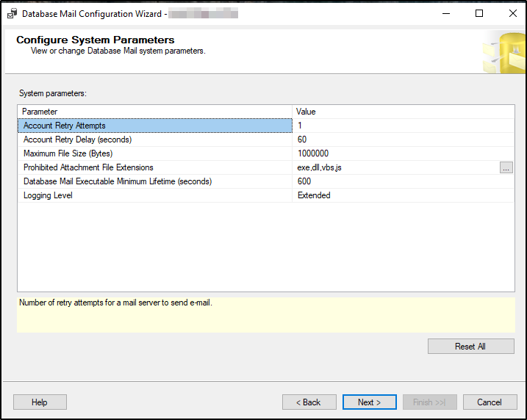Click the Parameter column header

154,112
